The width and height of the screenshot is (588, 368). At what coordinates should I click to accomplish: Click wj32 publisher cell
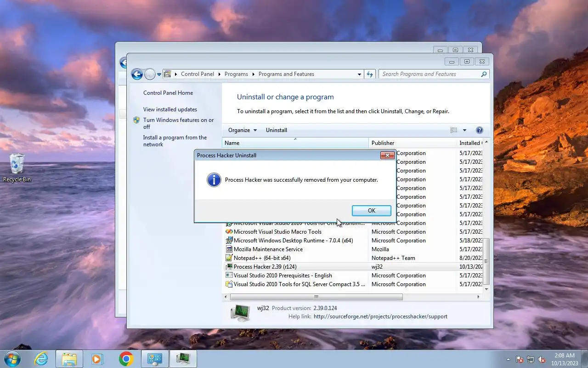(377, 267)
